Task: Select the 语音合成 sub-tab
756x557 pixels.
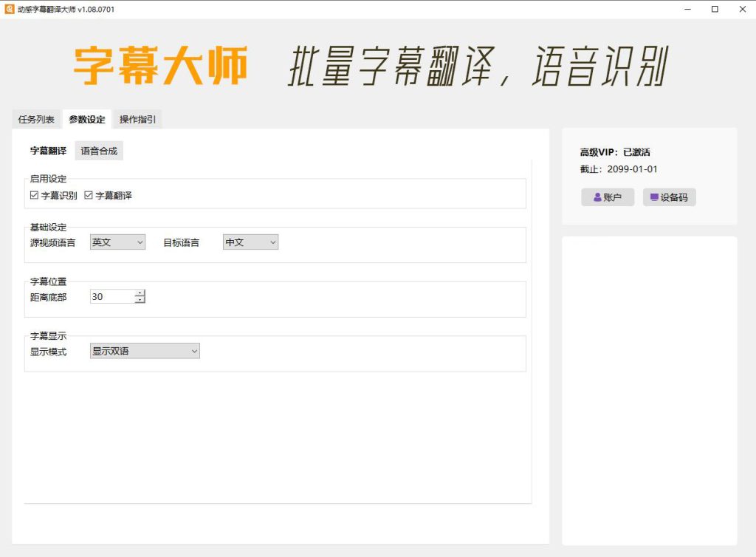Action: (x=99, y=151)
